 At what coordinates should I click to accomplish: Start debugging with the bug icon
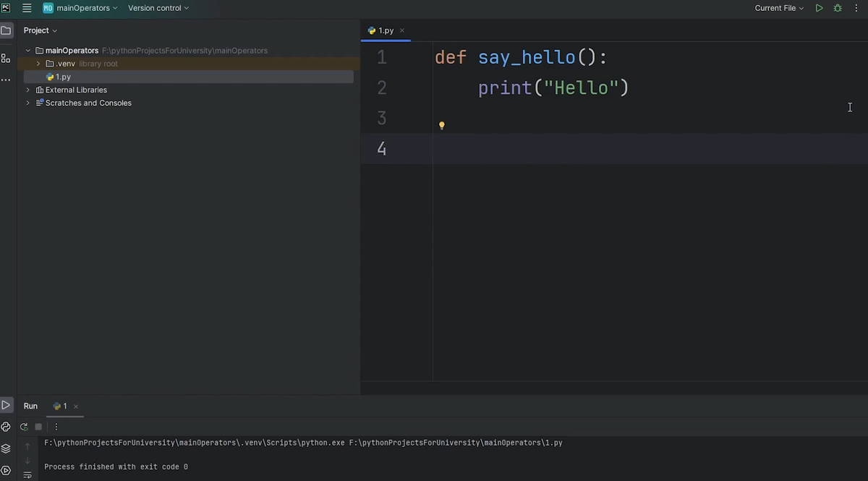[838, 8]
